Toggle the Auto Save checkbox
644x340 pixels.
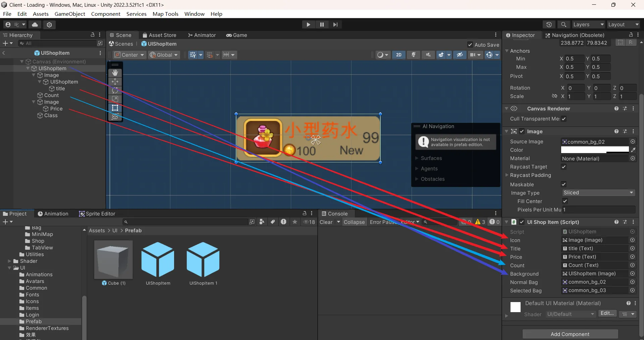point(470,45)
